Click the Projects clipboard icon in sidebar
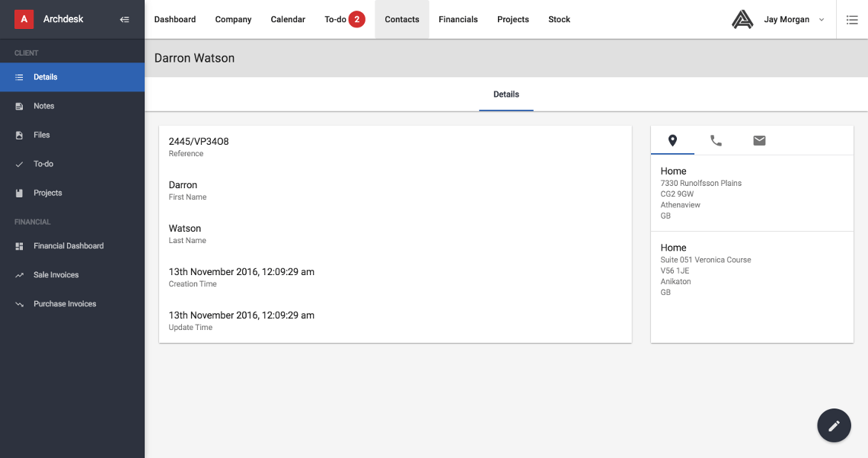The image size is (868, 458). point(19,193)
